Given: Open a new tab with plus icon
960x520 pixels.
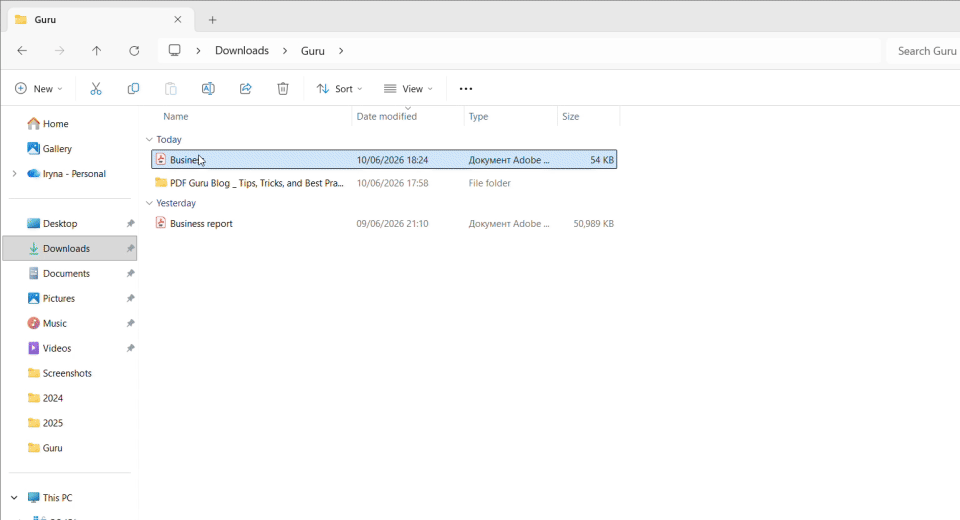Looking at the screenshot, I should (212, 20).
